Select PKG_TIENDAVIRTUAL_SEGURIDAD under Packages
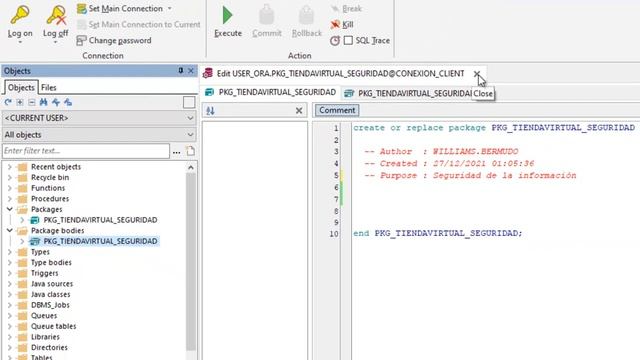The width and height of the screenshot is (640, 360). coord(100,220)
